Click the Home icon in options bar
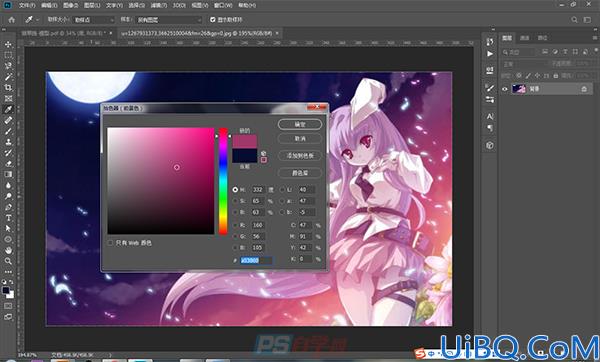This screenshot has height=362, width=600. 11,20
